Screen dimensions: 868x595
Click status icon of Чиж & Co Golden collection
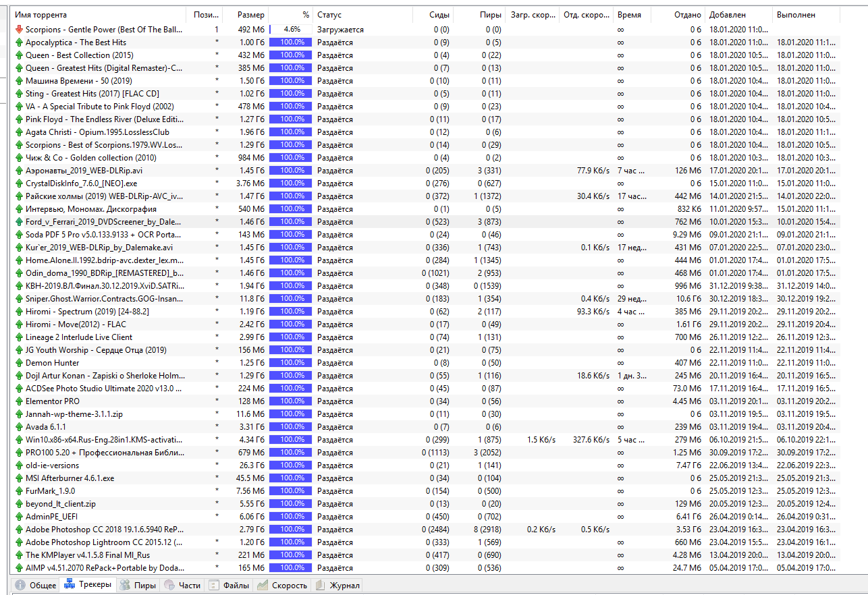point(19,158)
